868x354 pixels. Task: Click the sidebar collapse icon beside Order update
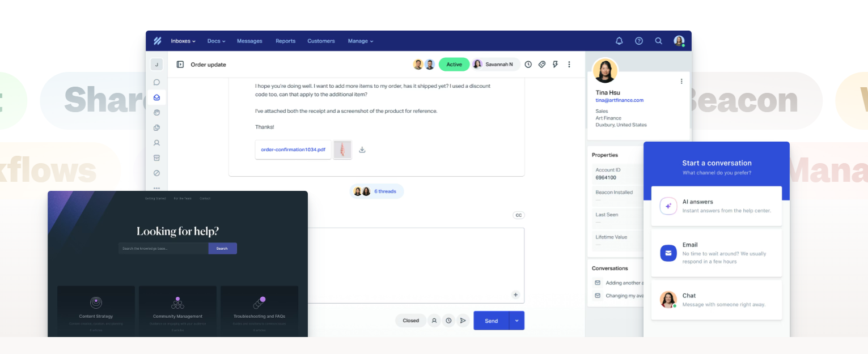pos(180,65)
